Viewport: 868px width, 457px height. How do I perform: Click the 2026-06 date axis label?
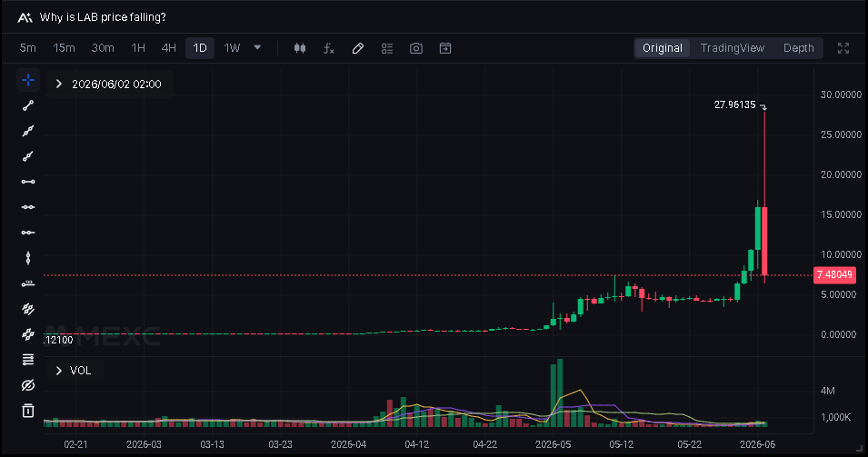pos(758,444)
